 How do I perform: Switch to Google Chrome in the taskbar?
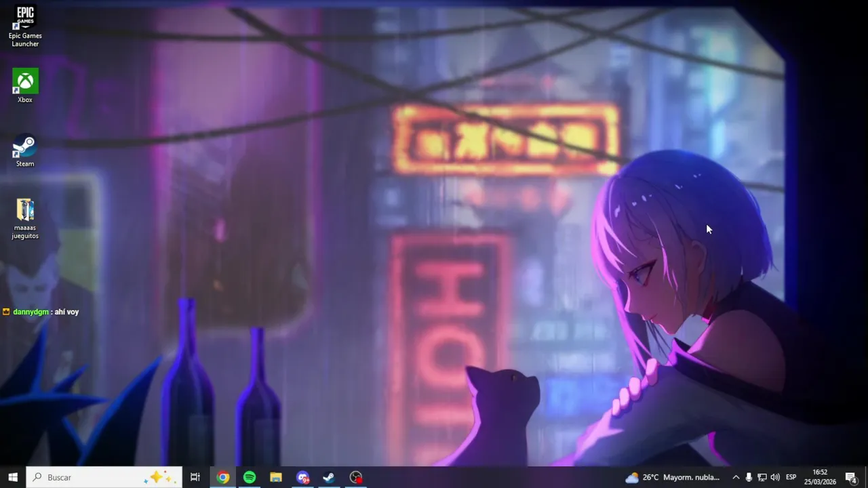click(x=222, y=477)
